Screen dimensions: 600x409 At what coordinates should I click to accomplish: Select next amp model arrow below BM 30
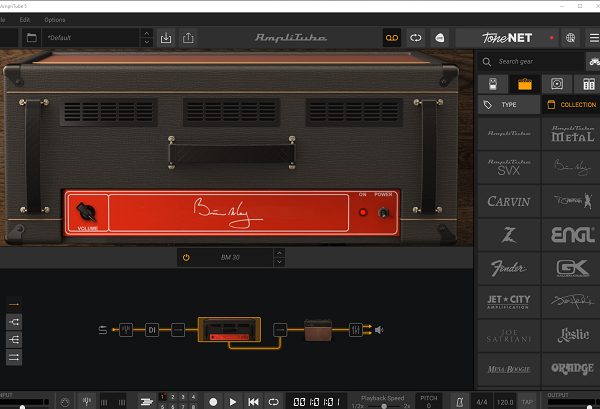[280, 262]
